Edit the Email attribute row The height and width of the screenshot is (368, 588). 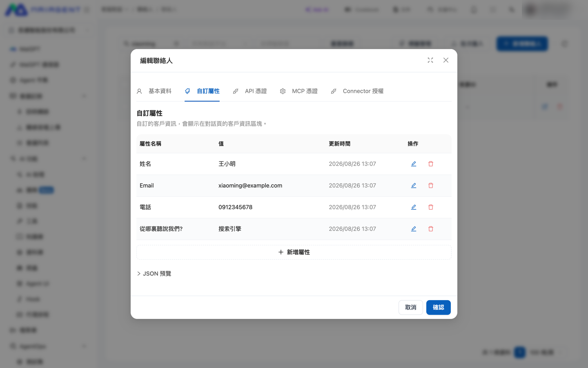pyautogui.click(x=414, y=186)
